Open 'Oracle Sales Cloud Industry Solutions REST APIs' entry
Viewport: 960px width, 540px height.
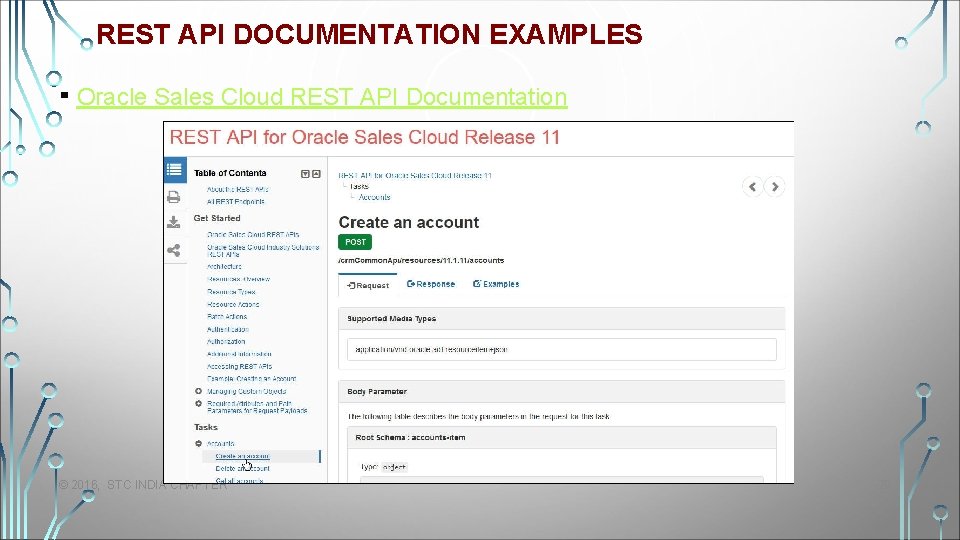point(263,250)
